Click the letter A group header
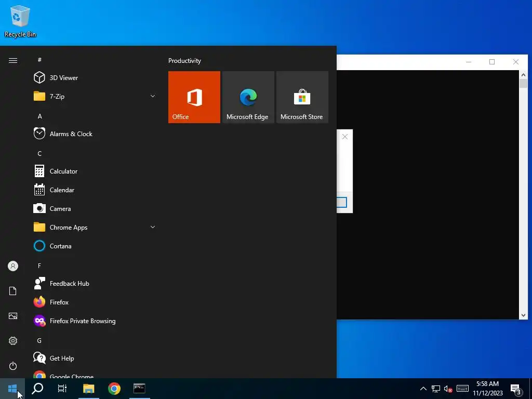 pyautogui.click(x=39, y=116)
